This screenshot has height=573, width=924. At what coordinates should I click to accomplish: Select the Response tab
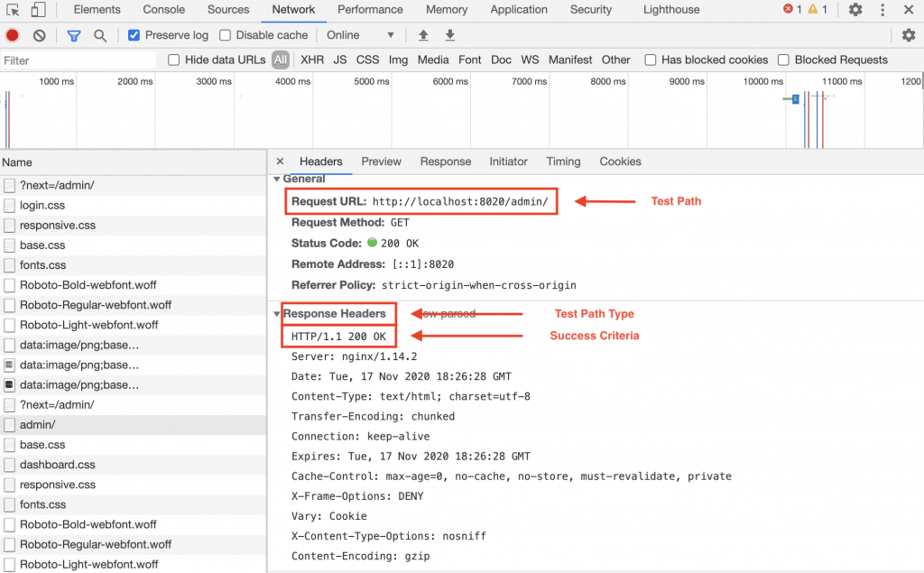tap(446, 162)
